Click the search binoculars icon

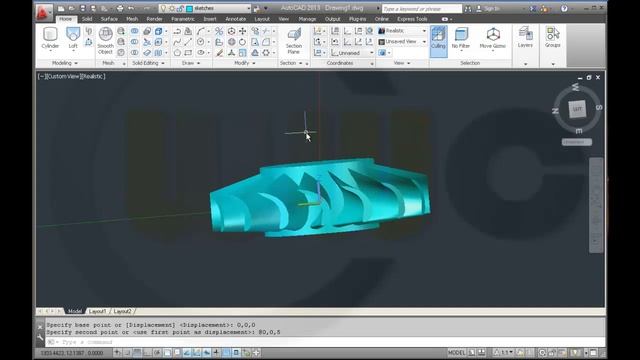[x=468, y=9]
